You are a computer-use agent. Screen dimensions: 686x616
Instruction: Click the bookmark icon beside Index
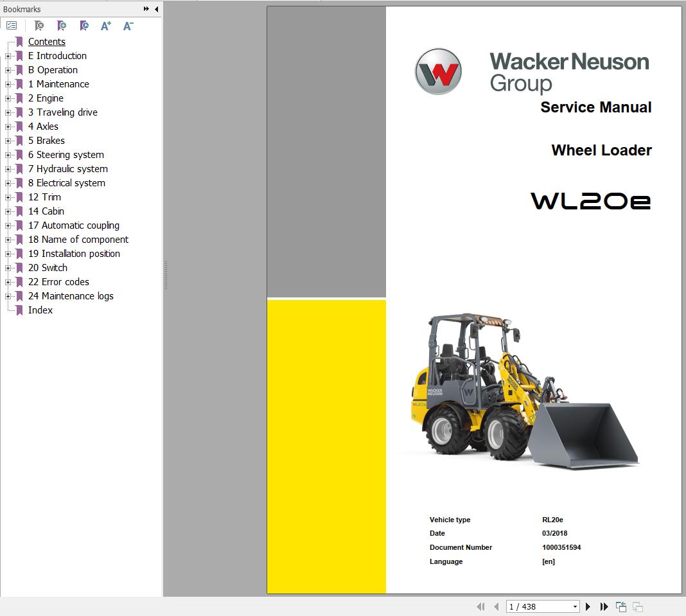(19, 310)
